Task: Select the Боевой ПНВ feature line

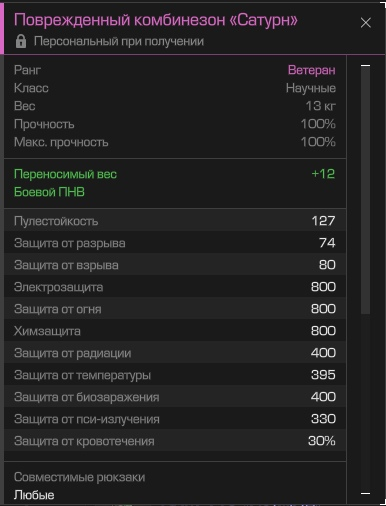Action: point(49,192)
